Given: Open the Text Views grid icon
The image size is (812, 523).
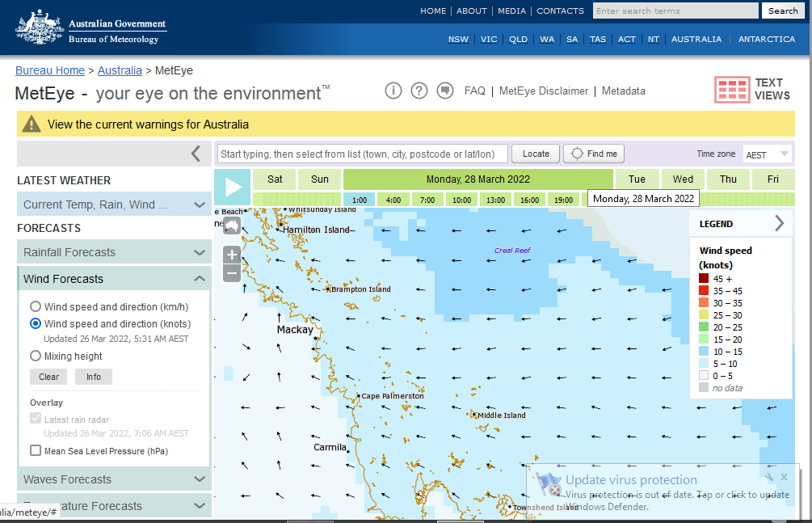Looking at the screenshot, I should 731,90.
